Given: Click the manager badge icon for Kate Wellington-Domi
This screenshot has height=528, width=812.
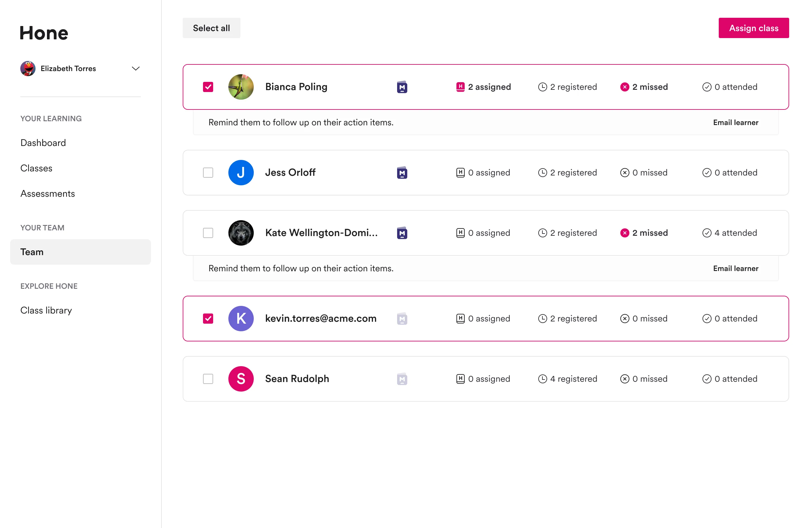Looking at the screenshot, I should click(x=402, y=233).
